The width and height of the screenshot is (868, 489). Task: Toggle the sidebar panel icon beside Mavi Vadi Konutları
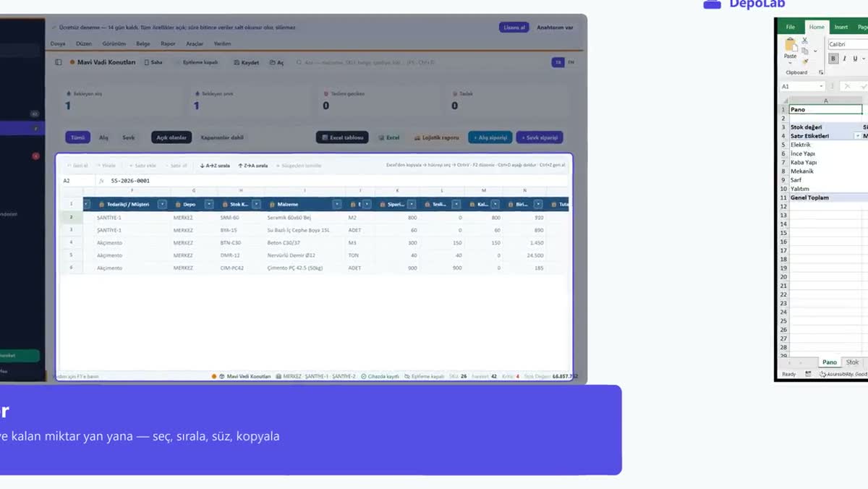[59, 62]
